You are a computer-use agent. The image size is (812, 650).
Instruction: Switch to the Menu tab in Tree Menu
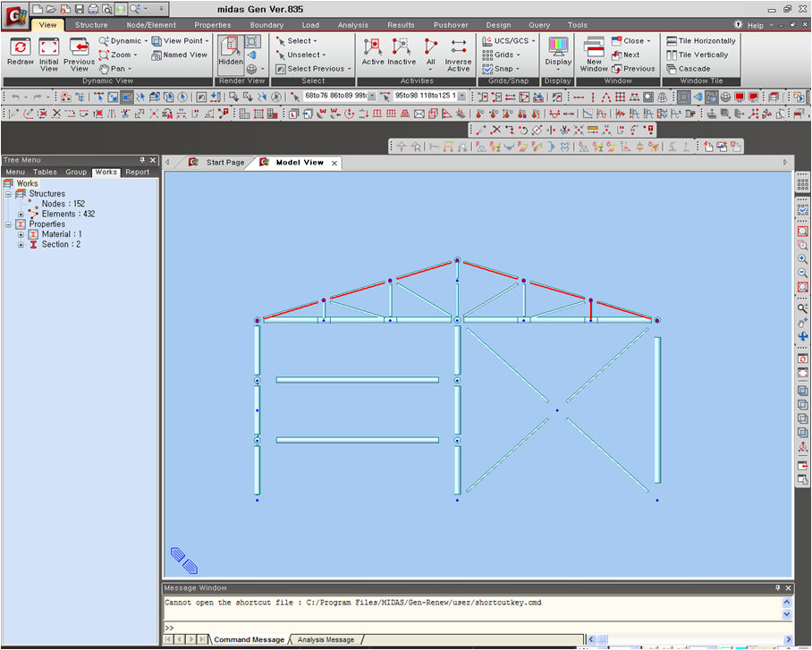click(15, 172)
